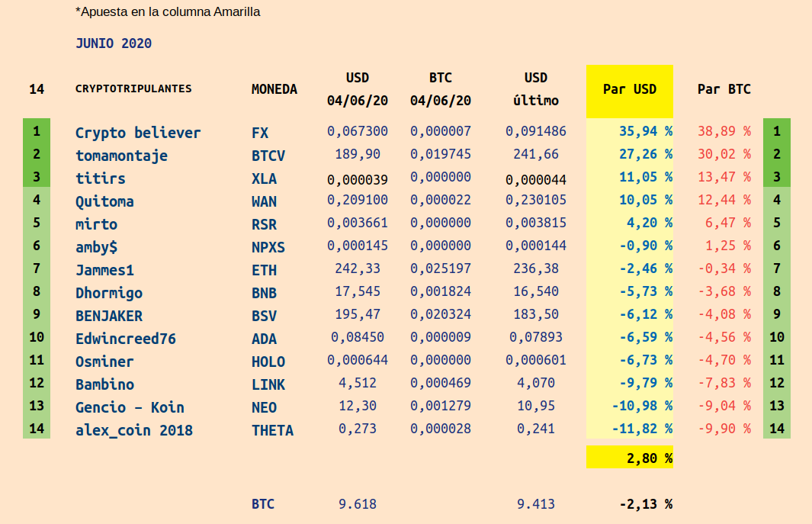Click the CRYPTOTRIPULANTES column header

coord(133,88)
